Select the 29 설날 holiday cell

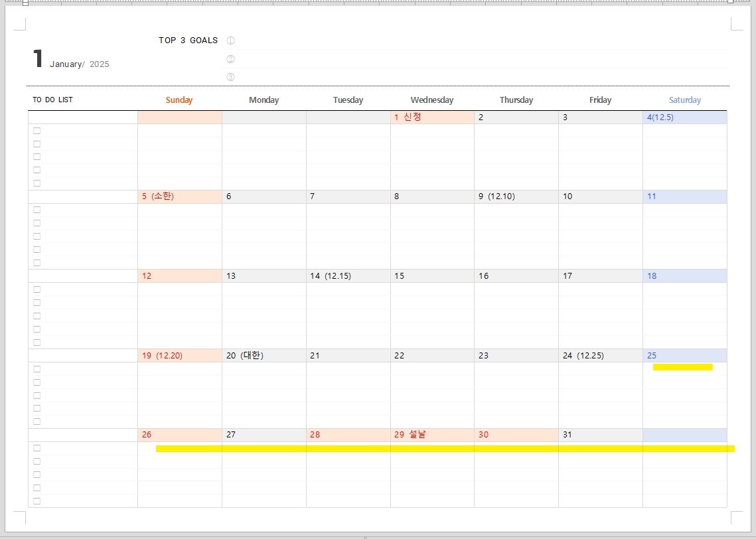[x=432, y=435]
